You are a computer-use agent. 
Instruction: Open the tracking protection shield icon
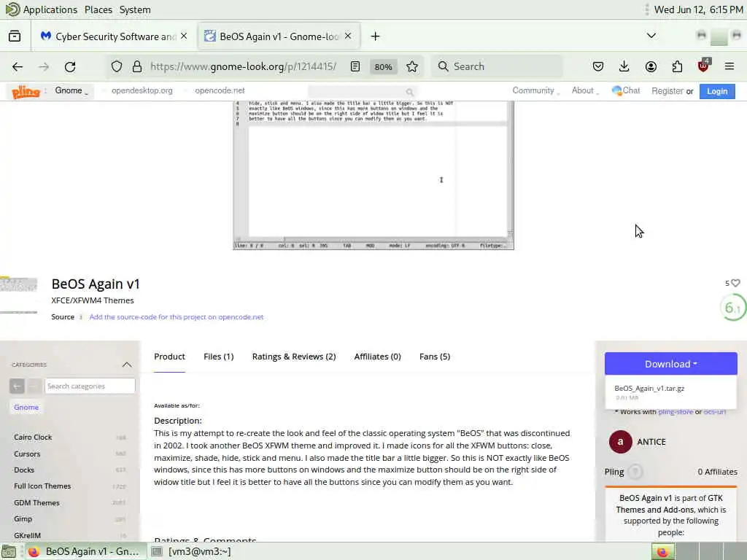pos(117,66)
